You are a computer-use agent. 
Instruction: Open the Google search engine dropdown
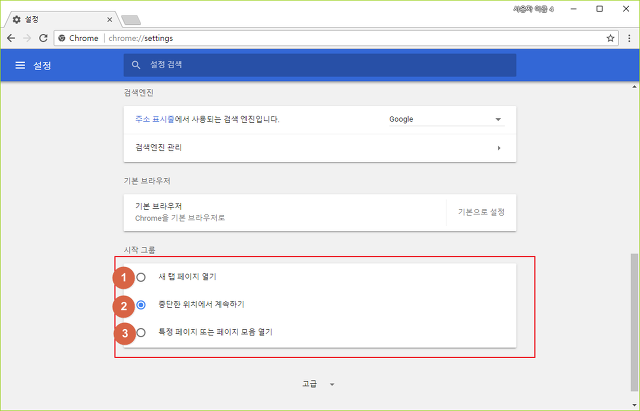pos(447,120)
